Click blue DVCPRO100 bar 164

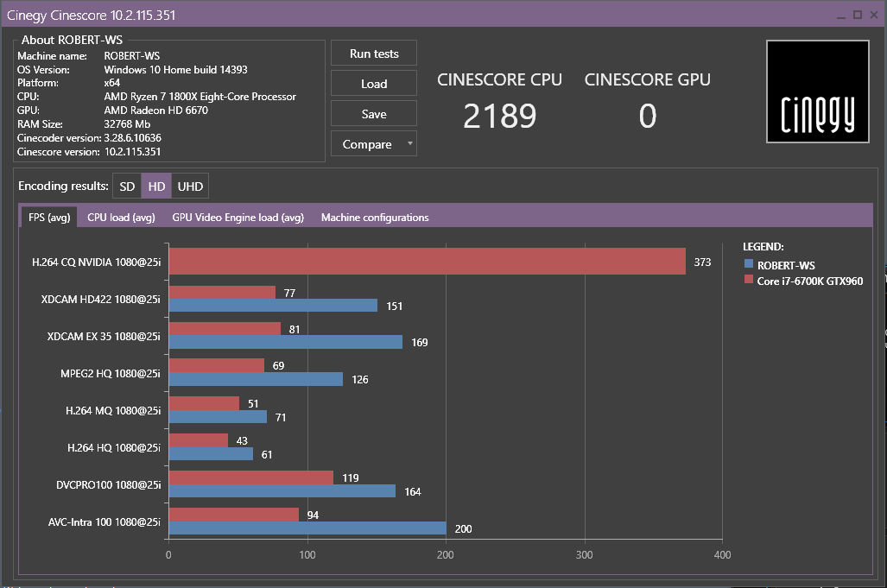282,490
